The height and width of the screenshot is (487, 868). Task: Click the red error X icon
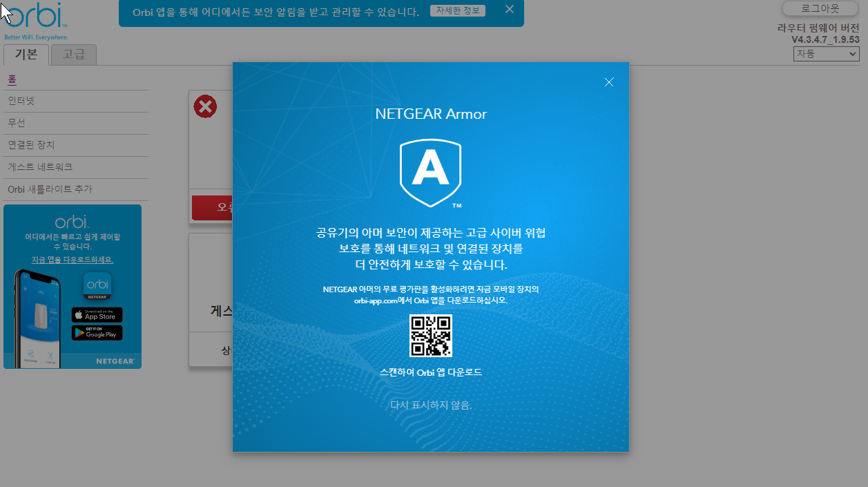pyautogui.click(x=205, y=106)
